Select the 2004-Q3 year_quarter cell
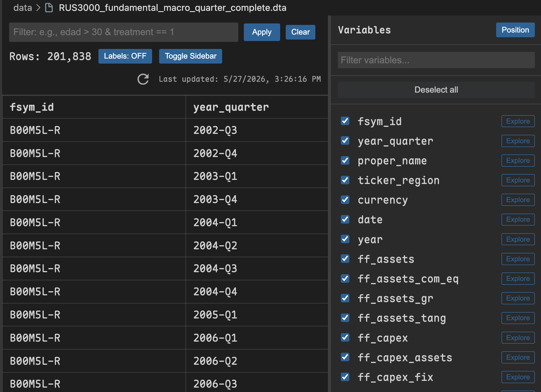 point(257,269)
